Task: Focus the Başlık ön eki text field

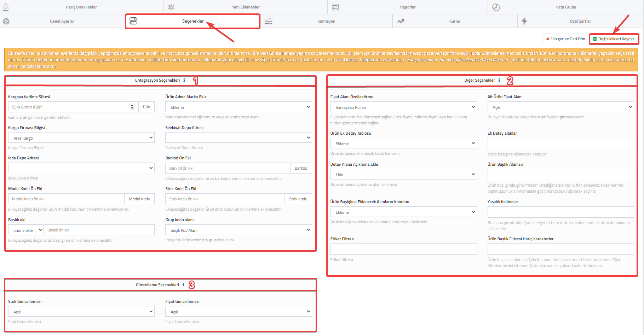Action: [99, 230]
